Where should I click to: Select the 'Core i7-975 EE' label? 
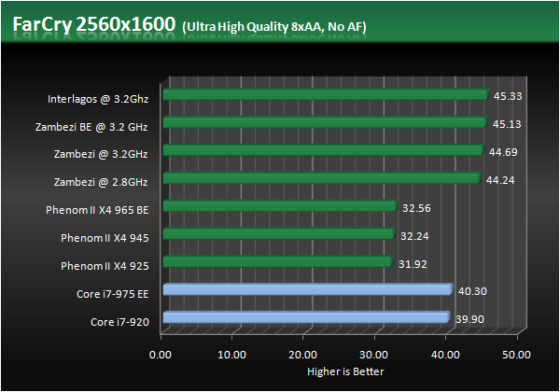click(113, 294)
